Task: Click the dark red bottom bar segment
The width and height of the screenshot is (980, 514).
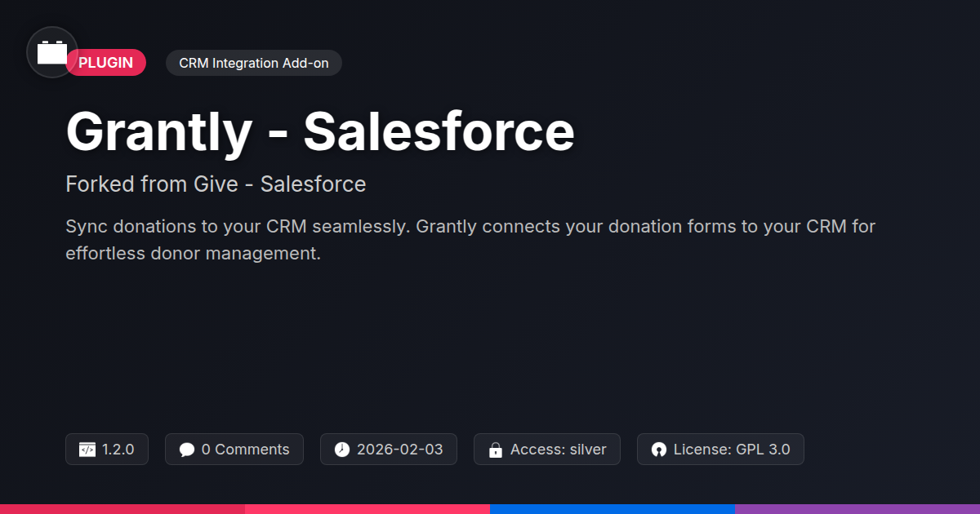Action: (x=122, y=508)
